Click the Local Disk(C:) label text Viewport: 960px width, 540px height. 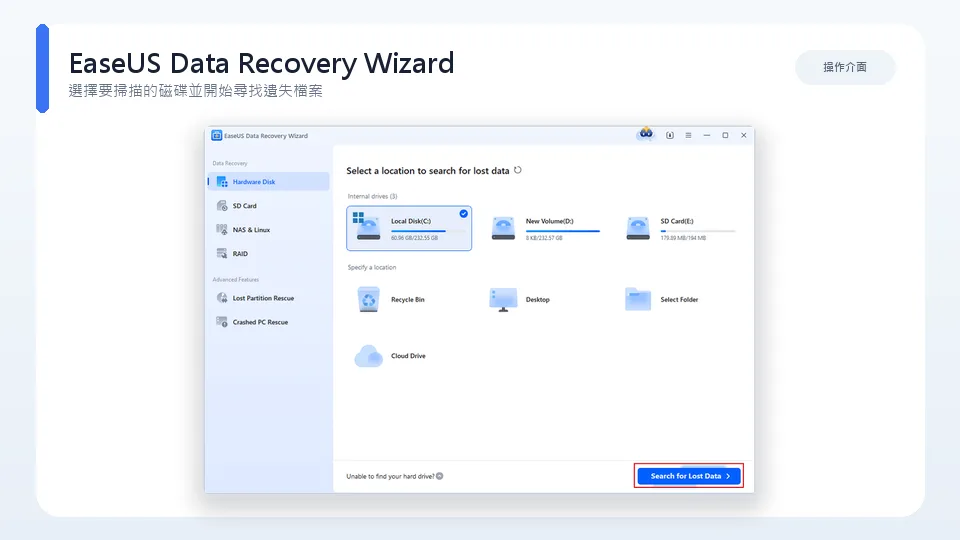(411, 221)
